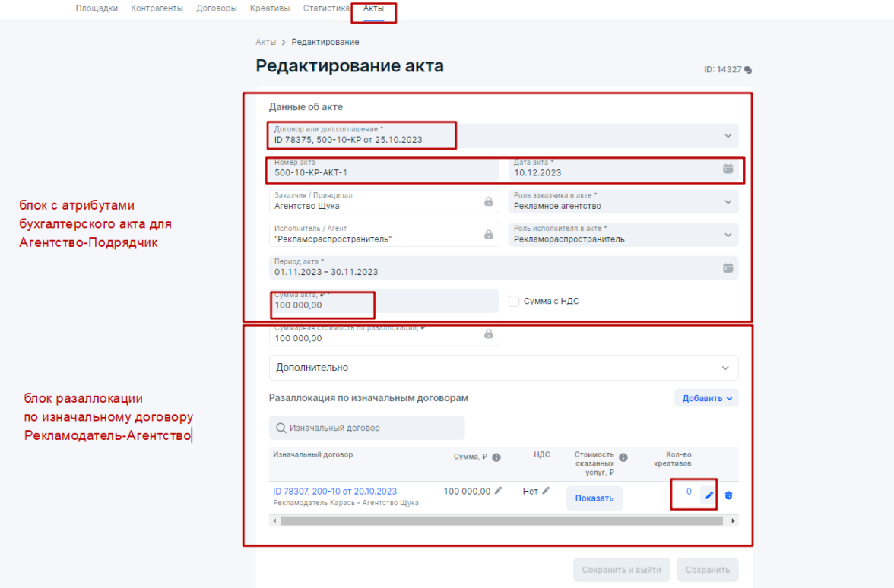Click lock icon in Исполнитель / Агент field
The height and width of the screenshot is (588, 894).
point(489,234)
